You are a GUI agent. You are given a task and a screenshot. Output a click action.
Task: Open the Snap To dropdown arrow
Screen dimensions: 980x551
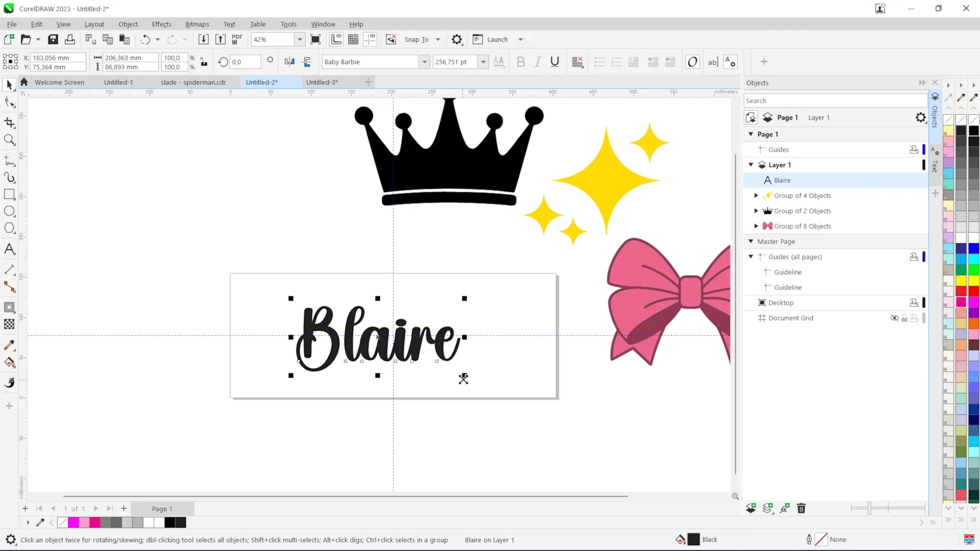[438, 39]
